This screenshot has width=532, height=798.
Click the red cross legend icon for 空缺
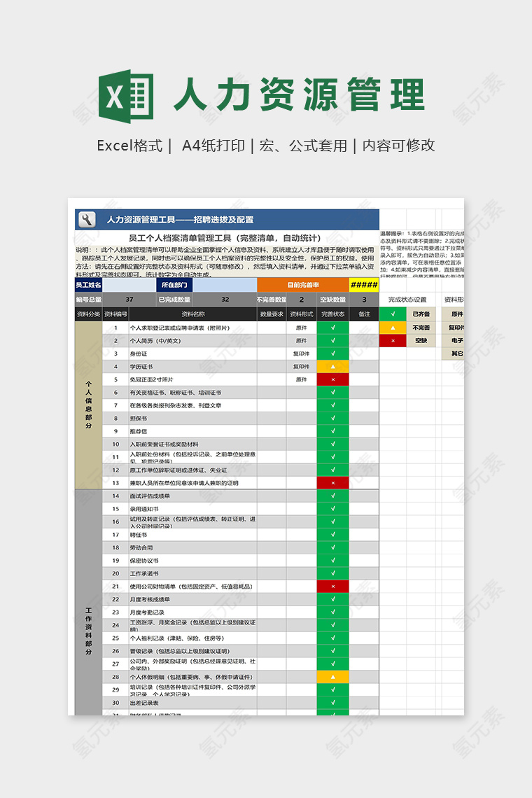(393, 340)
